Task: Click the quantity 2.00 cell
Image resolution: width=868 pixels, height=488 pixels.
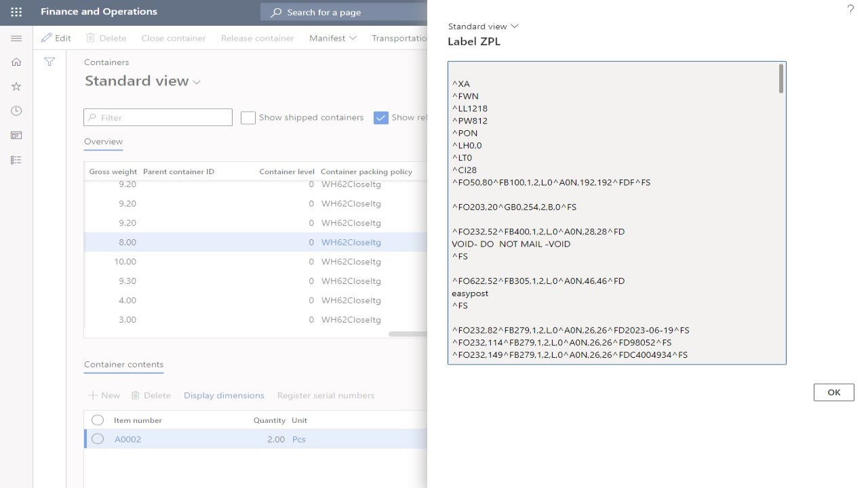Action: 275,439
